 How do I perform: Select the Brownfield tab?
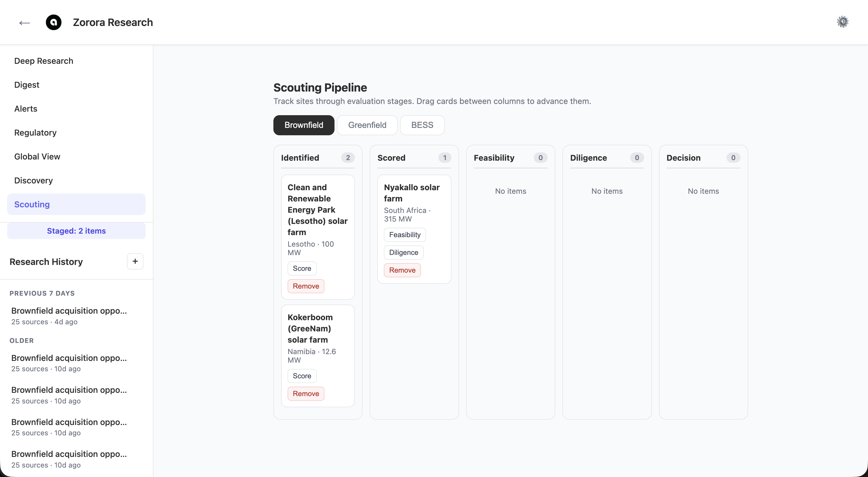(x=304, y=125)
